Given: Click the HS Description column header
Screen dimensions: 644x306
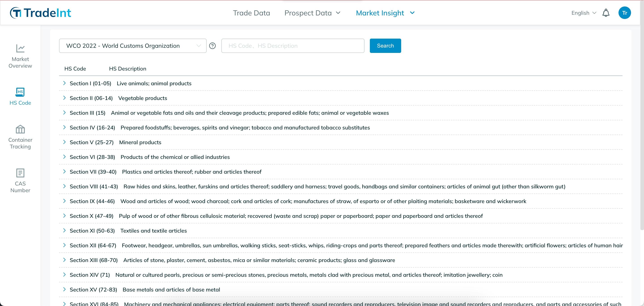Looking at the screenshot, I should point(127,69).
